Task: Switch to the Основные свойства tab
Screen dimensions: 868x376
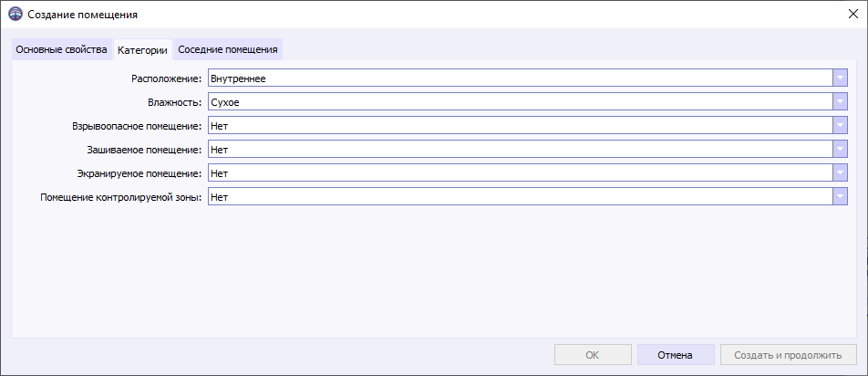Action: [x=61, y=49]
